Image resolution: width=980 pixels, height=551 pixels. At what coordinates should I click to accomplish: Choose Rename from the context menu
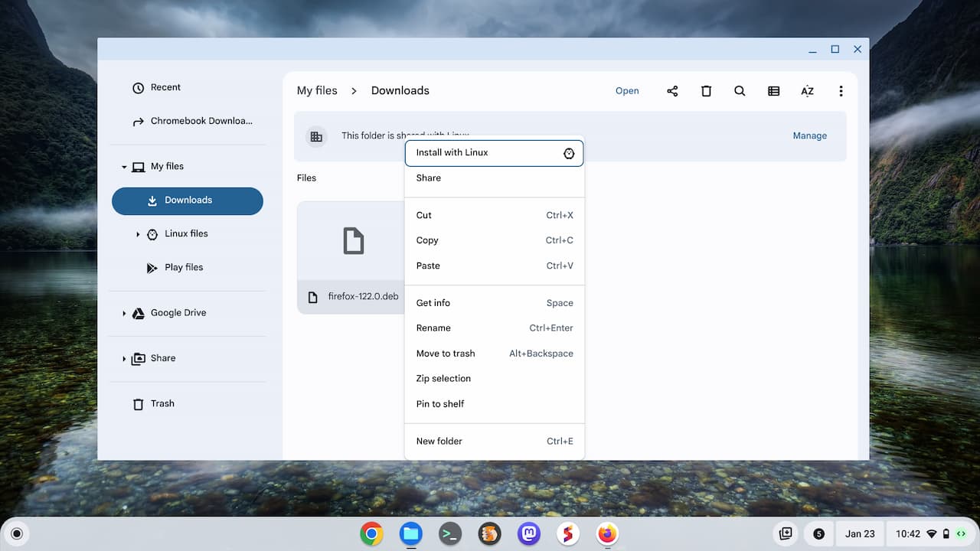click(x=494, y=328)
